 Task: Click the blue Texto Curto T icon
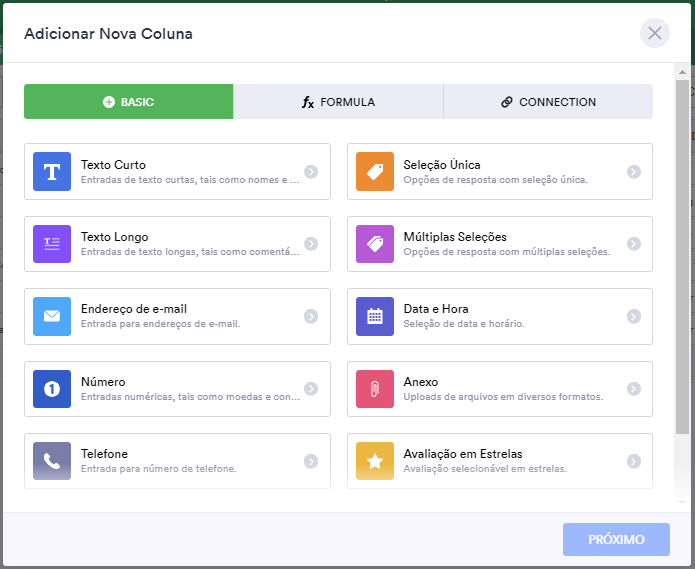tap(52, 172)
